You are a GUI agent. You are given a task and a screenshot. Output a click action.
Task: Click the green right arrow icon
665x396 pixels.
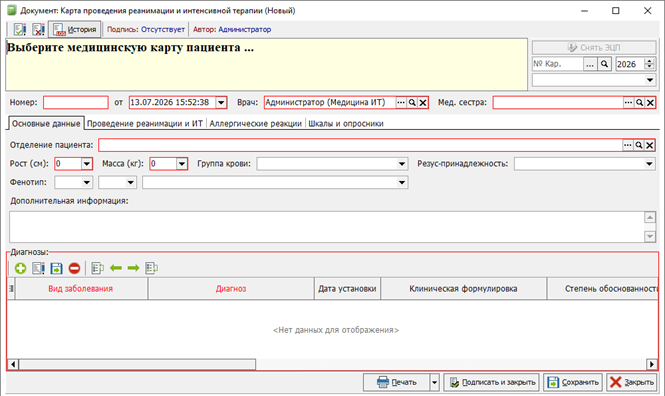click(x=133, y=268)
